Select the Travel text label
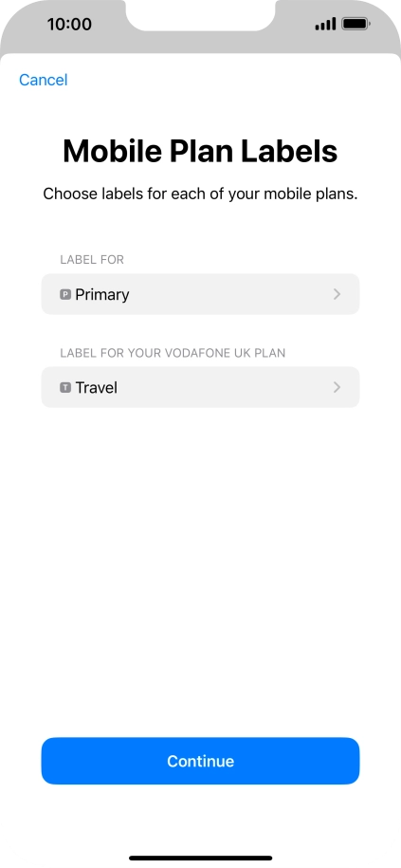The image size is (401, 868). point(97,387)
